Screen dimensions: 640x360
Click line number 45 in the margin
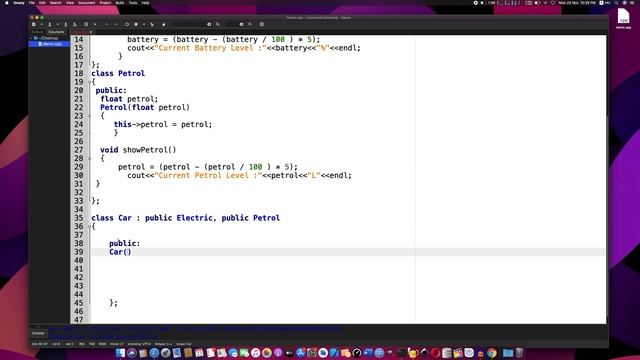79,303
